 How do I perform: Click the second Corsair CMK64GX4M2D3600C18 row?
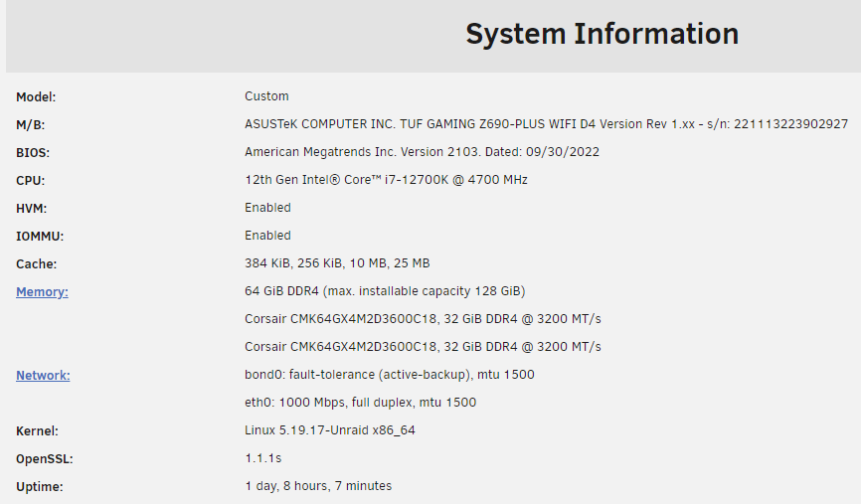pyautogui.click(x=423, y=347)
